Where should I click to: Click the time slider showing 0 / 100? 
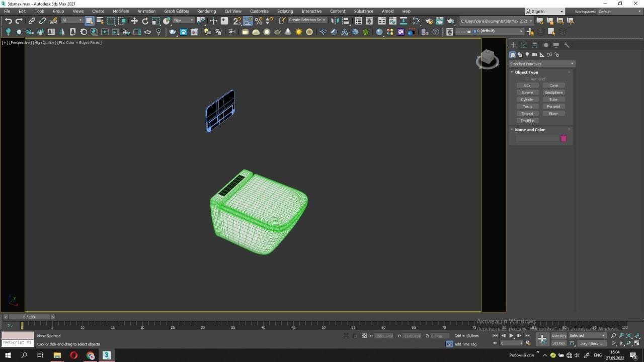[29, 317]
